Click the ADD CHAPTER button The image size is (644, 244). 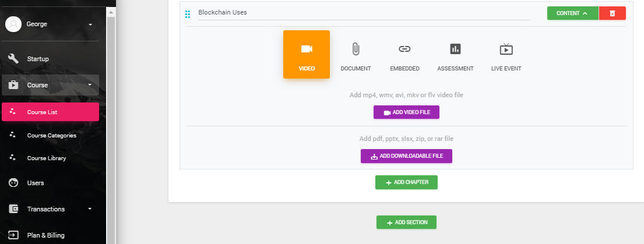click(406, 182)
